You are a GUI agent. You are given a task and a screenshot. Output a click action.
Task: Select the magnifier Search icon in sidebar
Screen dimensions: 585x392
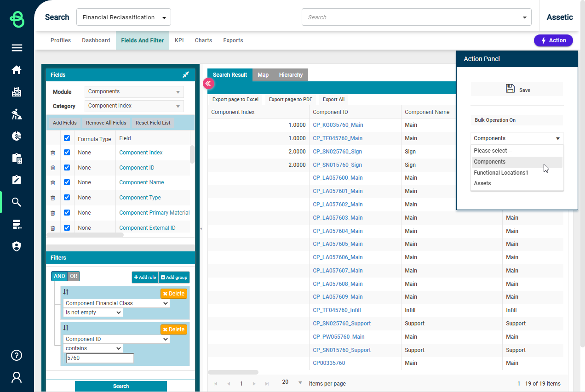coord(17,202)
